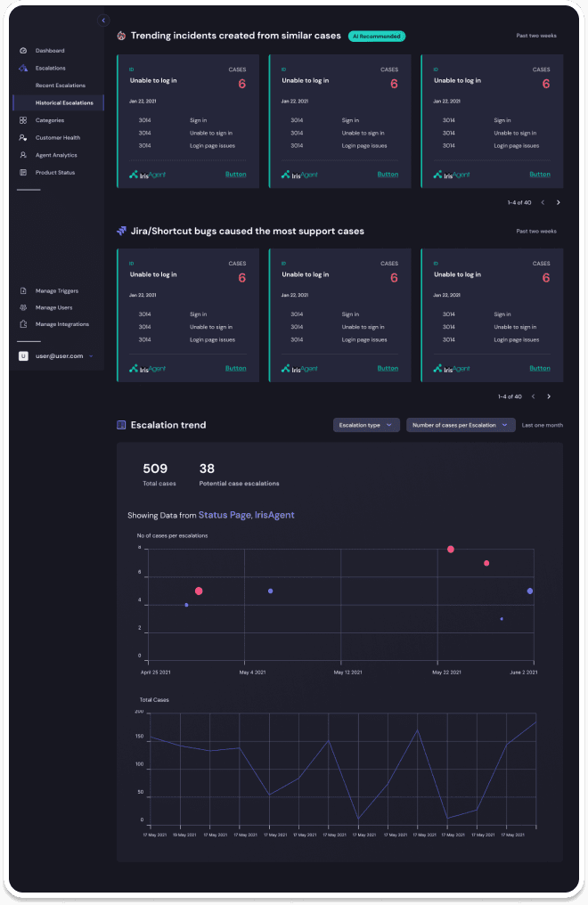Image resolution: width=588 pixels, height=905 pixels.
Task: Click the Customer Health person icon
Action: click(23, 137)
